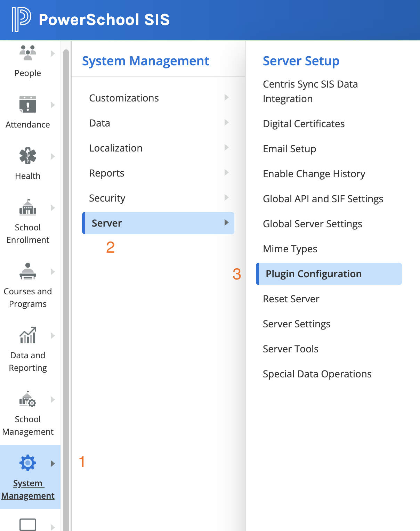The image size is (420, 531).
Task: Go to Server Settings
Action: 297,324
